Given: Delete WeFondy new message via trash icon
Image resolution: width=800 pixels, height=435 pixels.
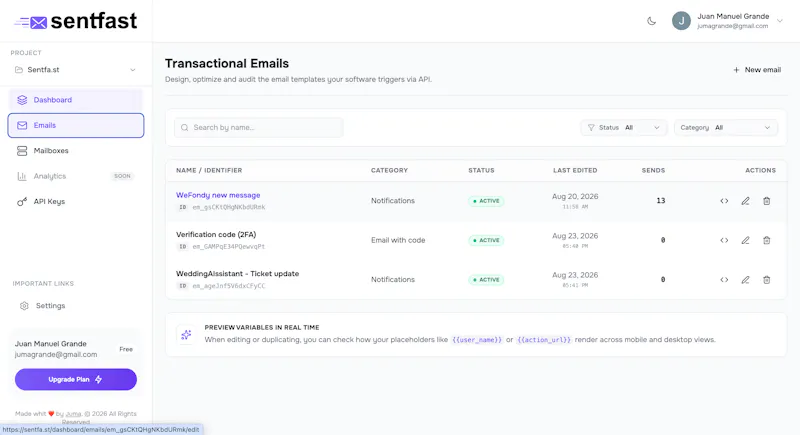Looking at the screenshot, I should (x=766, y=201).
